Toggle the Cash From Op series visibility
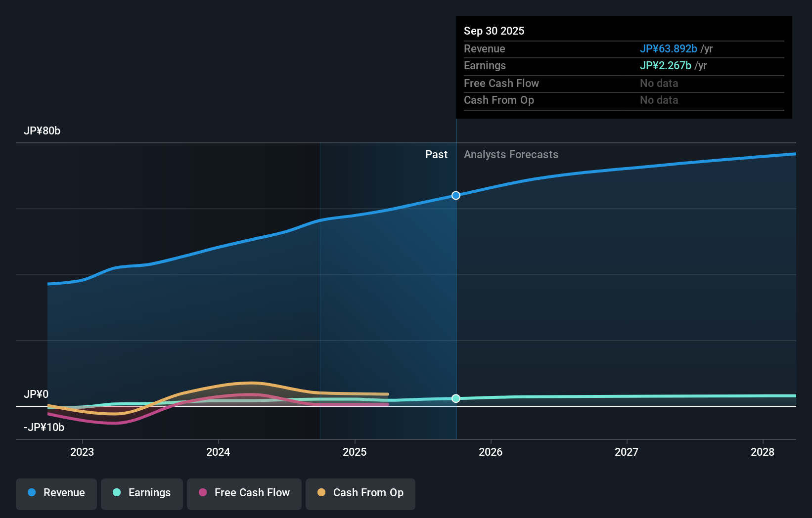 pos(360,493)
